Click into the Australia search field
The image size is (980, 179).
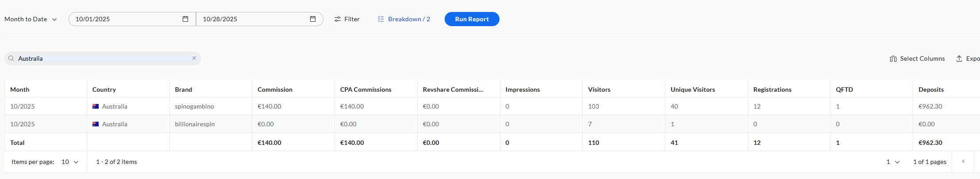pos(102,58)
